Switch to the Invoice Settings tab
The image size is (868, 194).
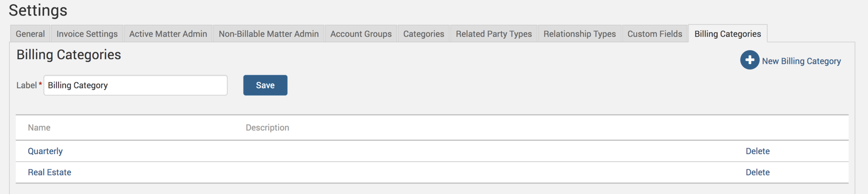[x=87, y=34]
